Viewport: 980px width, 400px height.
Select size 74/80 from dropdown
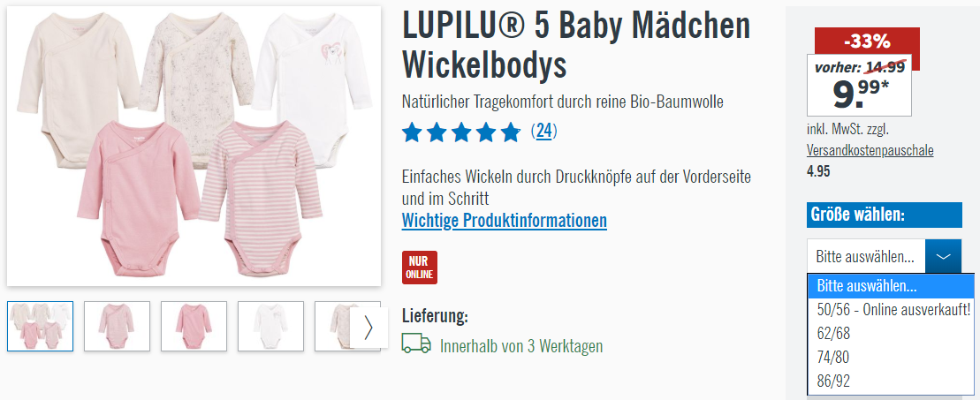891,357
